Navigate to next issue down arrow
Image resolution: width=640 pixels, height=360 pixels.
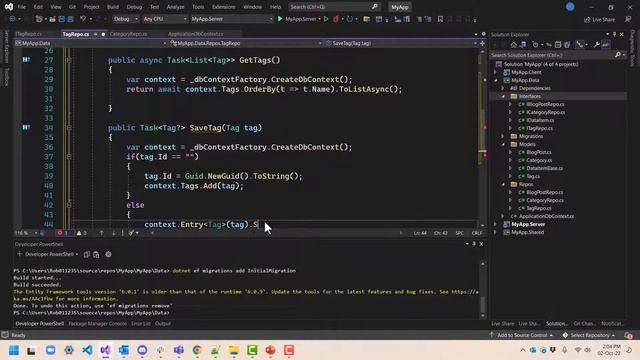click(113, 233)
